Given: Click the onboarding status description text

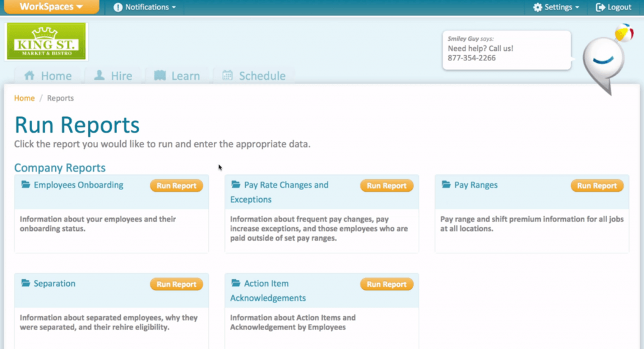Looking at the screenshot, I should [97, 224].
